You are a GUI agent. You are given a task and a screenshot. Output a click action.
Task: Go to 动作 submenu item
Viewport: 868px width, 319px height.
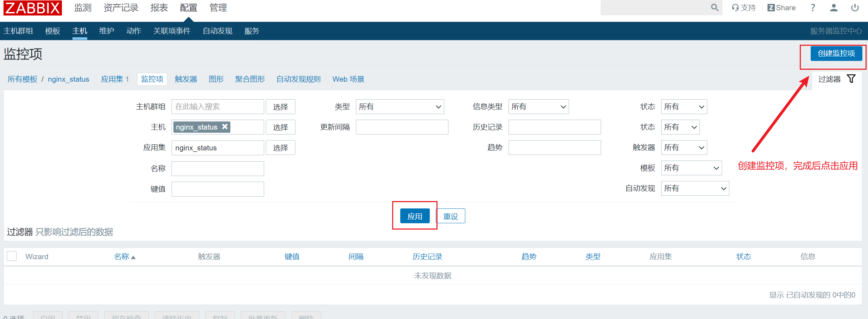[134, 31]
